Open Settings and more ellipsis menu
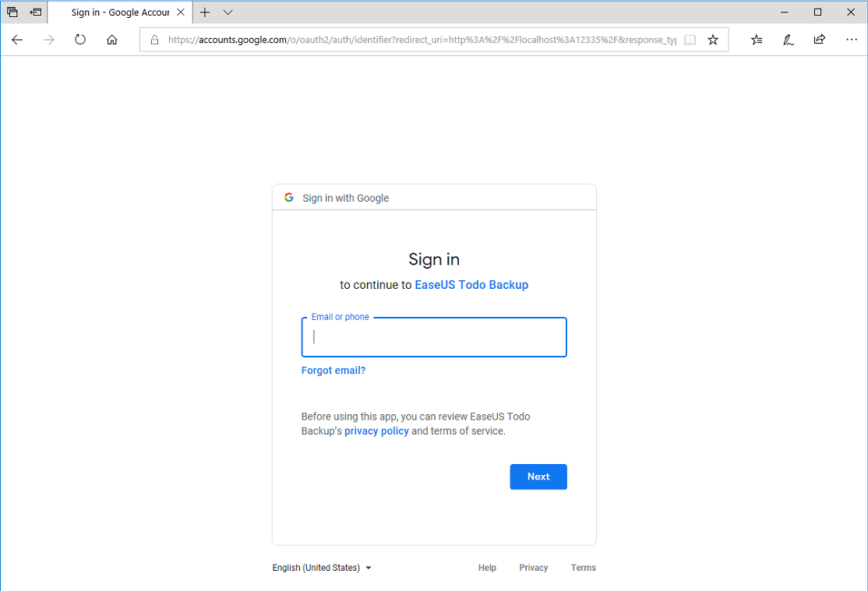Screen dimensions: 868x591 click(851, 40)
